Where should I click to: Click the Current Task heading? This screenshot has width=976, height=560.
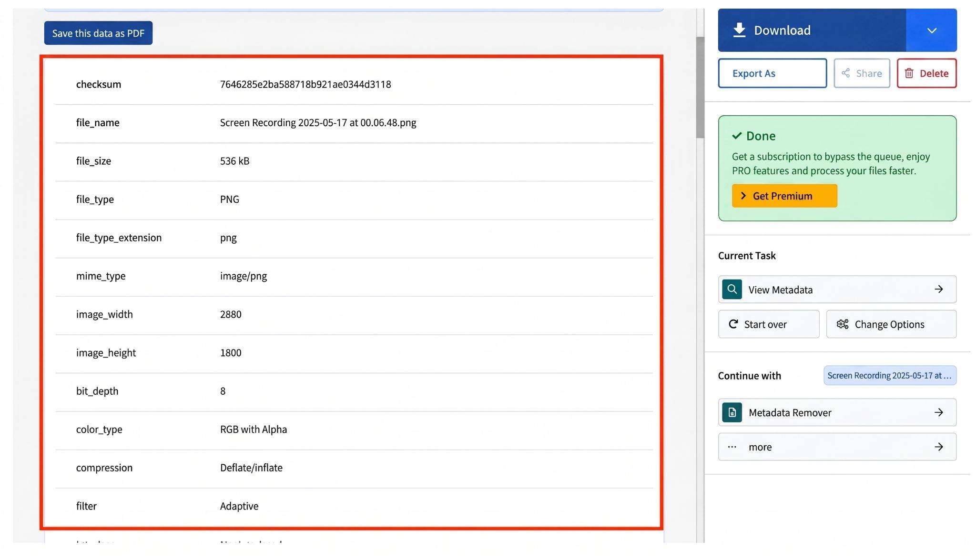click(747, 256)
